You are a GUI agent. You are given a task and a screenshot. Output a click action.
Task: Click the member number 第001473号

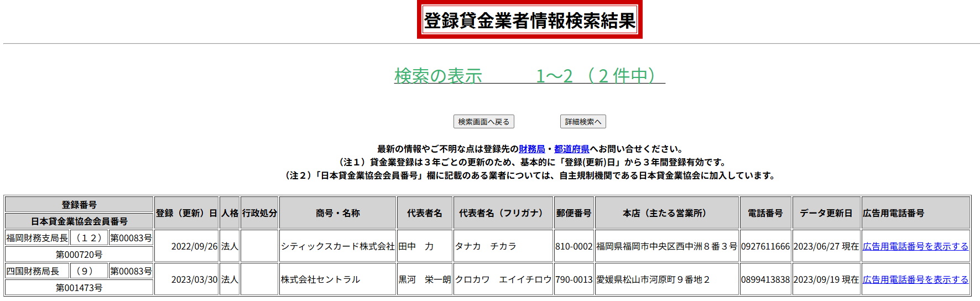pos(79,288)
